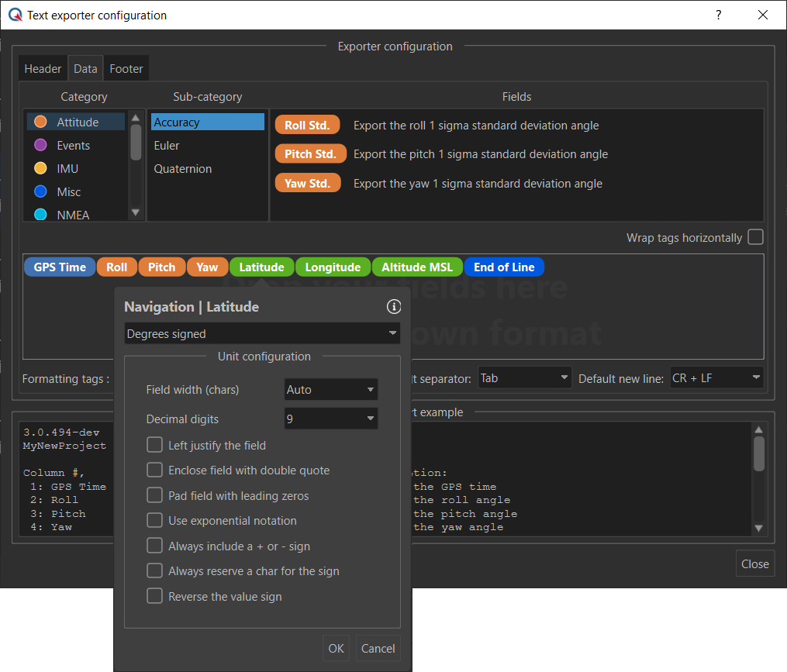The height and width of the screenshot is (672, 787).
Task: Select the blue Misc category
Action: click(x=68, y=191)
